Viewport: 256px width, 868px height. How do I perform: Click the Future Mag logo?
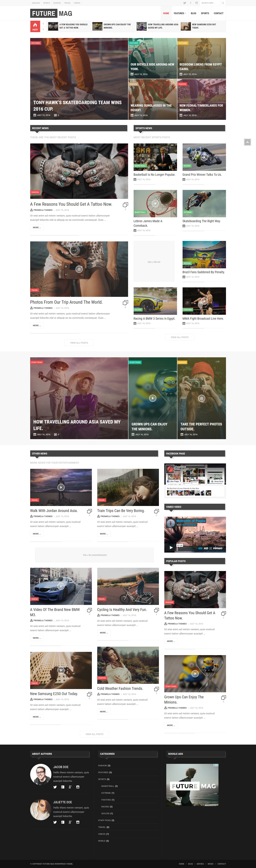coord(51,14)
